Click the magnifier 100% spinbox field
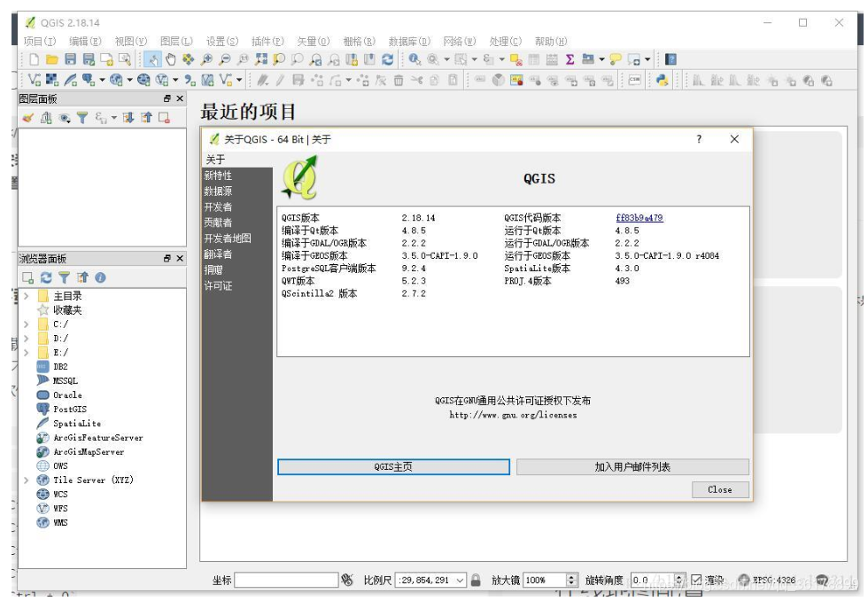868x601 pixels. (x=546, y=580)
